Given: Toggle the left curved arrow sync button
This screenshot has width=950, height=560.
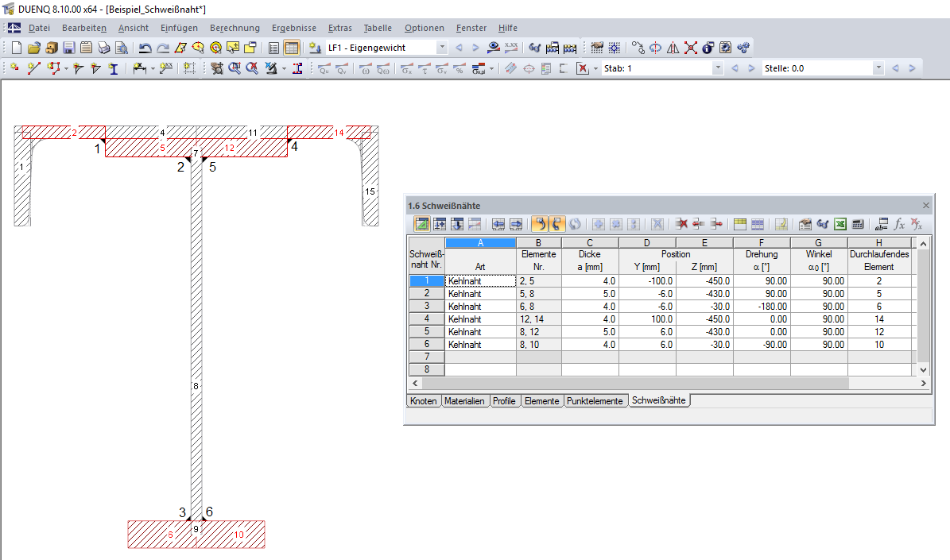Looking at the screenshot, I should [x=539, y=225].
